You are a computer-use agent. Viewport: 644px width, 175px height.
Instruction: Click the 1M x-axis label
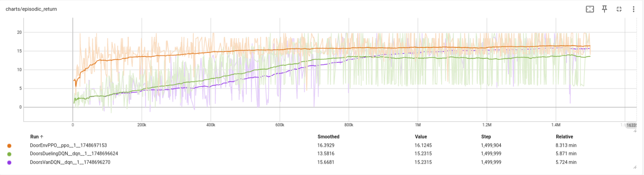[x=418, y=124]
